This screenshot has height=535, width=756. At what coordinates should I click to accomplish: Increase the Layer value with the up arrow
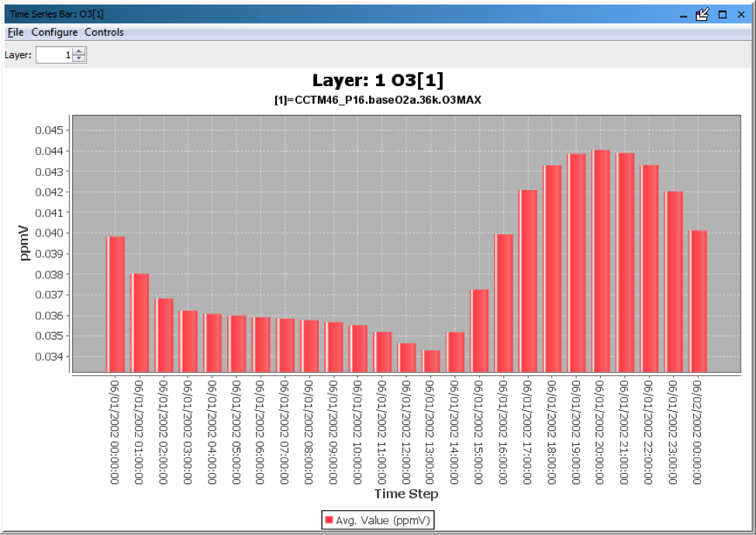click(79, 51)
